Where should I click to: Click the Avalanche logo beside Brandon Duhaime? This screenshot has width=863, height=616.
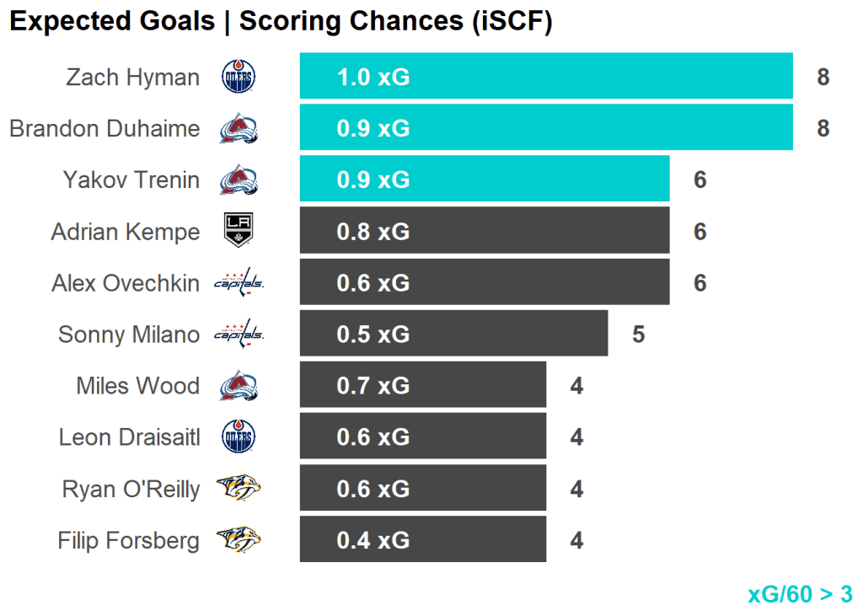tap(239, 129)
